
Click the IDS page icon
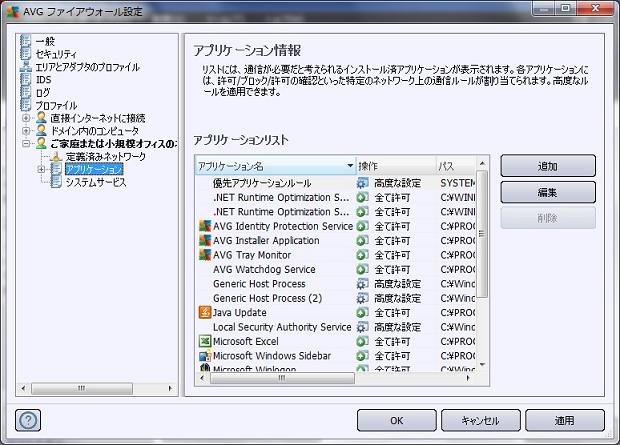tap(26, 79)
